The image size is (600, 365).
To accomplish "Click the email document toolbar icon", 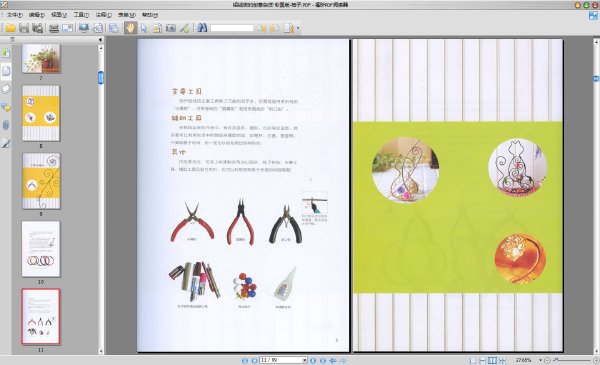I will click(68, 28).
